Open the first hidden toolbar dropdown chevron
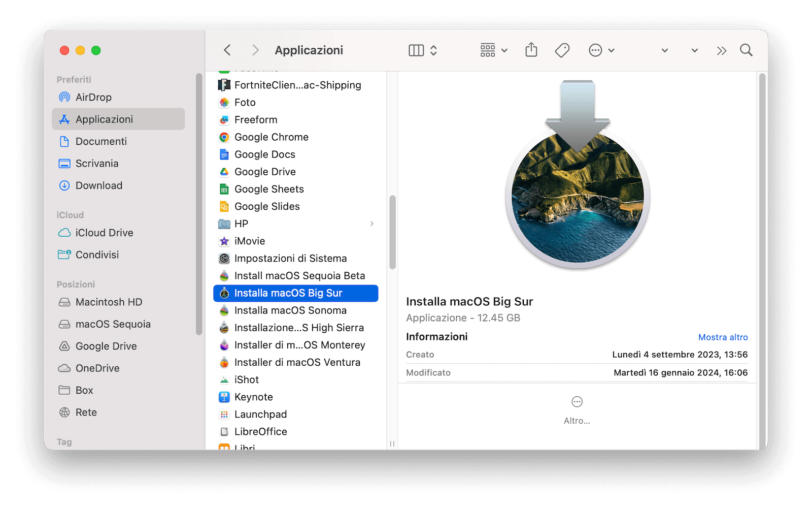The height and width of the screenshot is (508, 812). point(665,50)
